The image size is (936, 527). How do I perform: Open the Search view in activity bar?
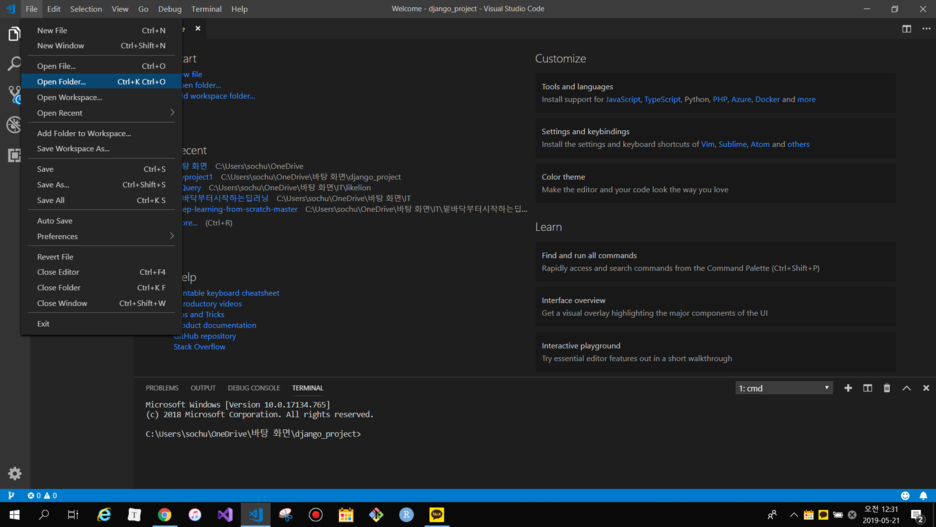(14, 63)
